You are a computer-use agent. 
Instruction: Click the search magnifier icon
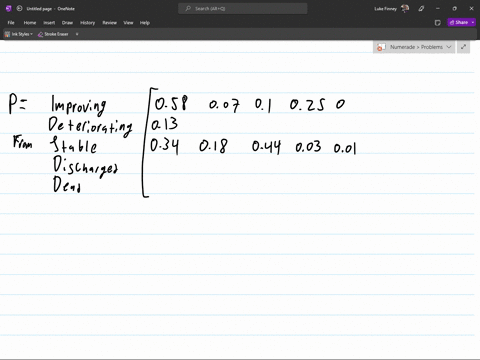click(188, 9)
